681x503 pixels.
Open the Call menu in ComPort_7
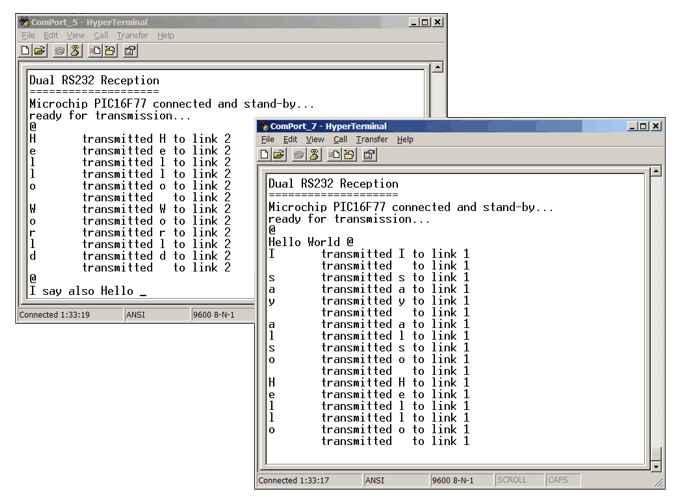point(340,139)
